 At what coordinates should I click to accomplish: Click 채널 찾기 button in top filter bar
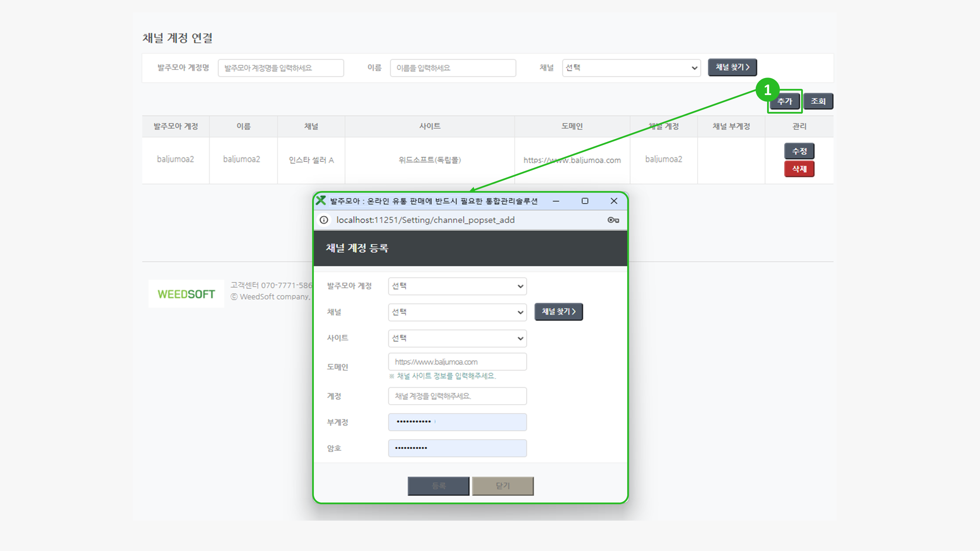point(732,67)
